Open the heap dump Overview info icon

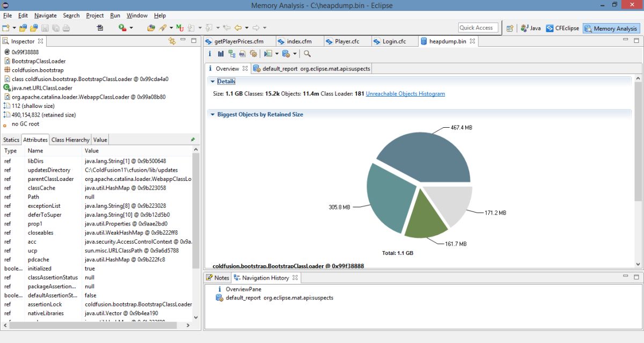pyautogui.click(x=210, y=54)
